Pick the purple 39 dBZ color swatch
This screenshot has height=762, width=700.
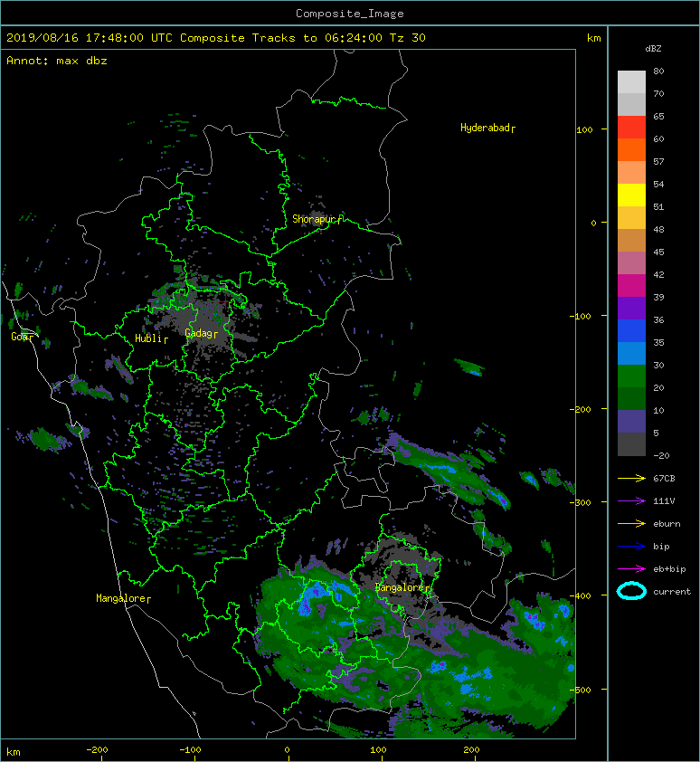coord(631,308)
